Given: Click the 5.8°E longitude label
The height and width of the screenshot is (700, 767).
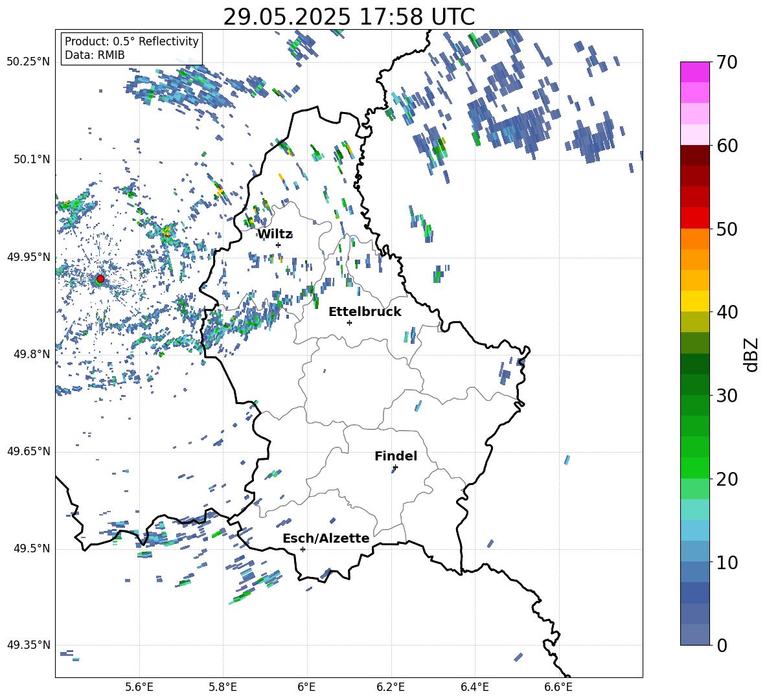Looking at the screenshot, I should coord(223,687).
